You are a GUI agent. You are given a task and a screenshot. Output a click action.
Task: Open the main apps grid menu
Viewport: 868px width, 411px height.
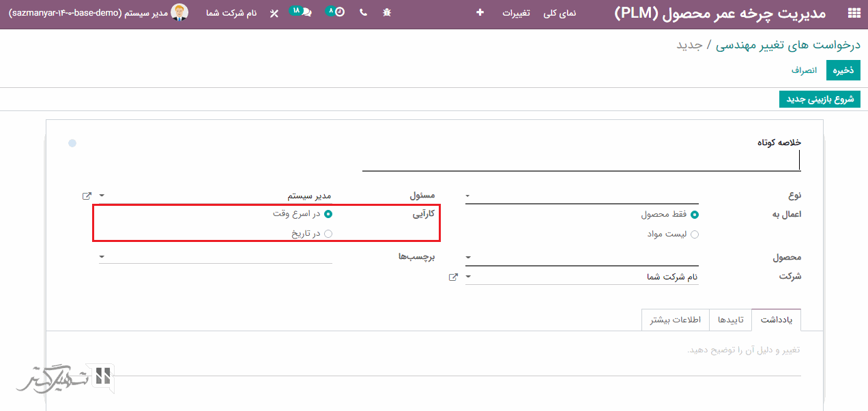point(853,13)
